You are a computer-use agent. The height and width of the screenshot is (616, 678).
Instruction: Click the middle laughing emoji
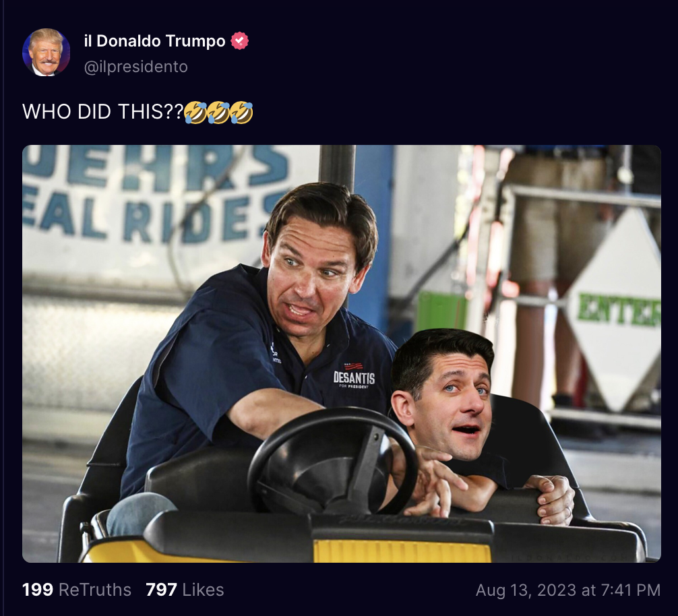[218, 113]
